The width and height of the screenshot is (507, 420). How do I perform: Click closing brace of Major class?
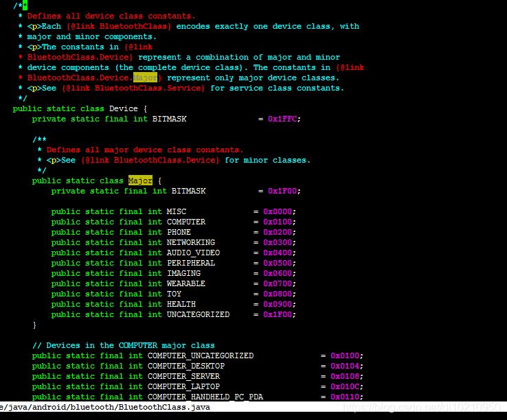[34, 325]
